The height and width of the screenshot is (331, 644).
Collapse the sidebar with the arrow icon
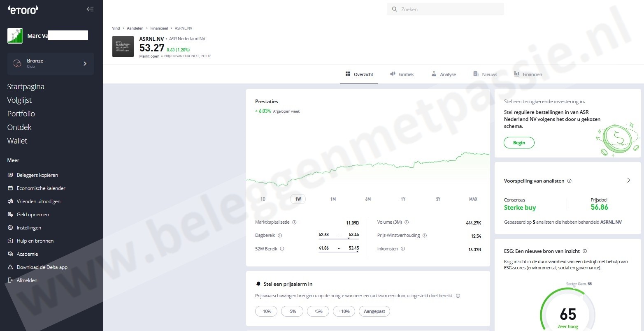tap(90, 9)
